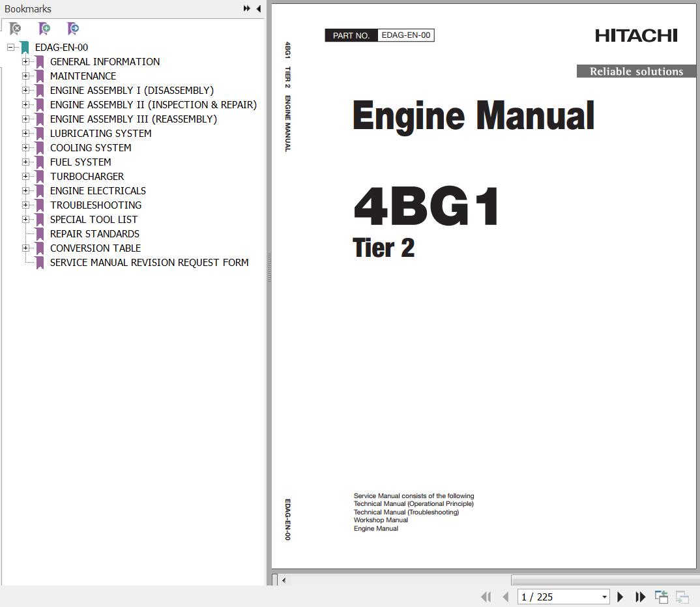Click the go to bookmark arrow icon
Image resolution: width=700 pixels, height=607 pixels.
73,29
